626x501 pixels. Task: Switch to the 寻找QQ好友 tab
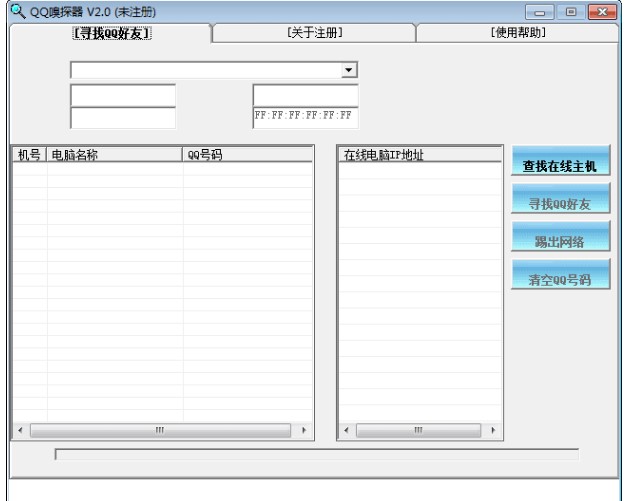[x=111, y=33]
